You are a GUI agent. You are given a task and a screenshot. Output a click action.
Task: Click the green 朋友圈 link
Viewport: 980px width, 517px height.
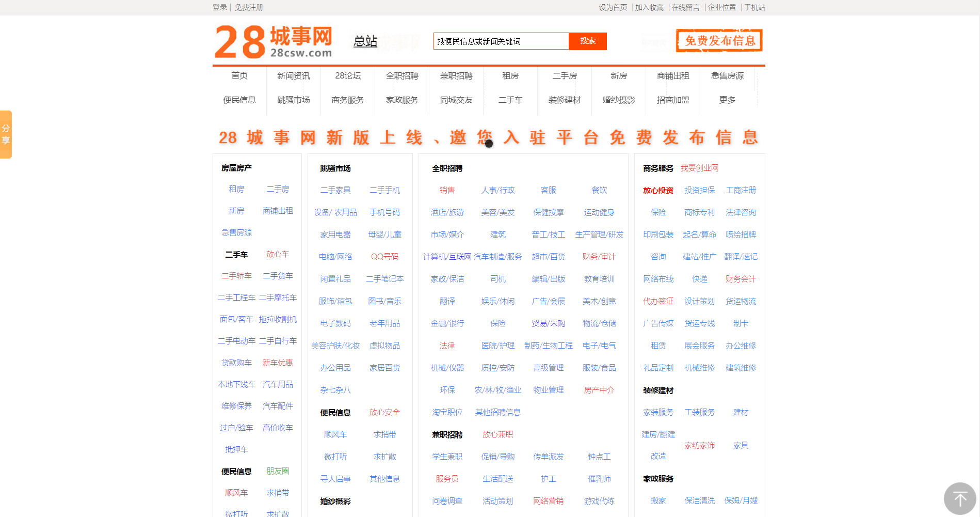coord(278,471)
